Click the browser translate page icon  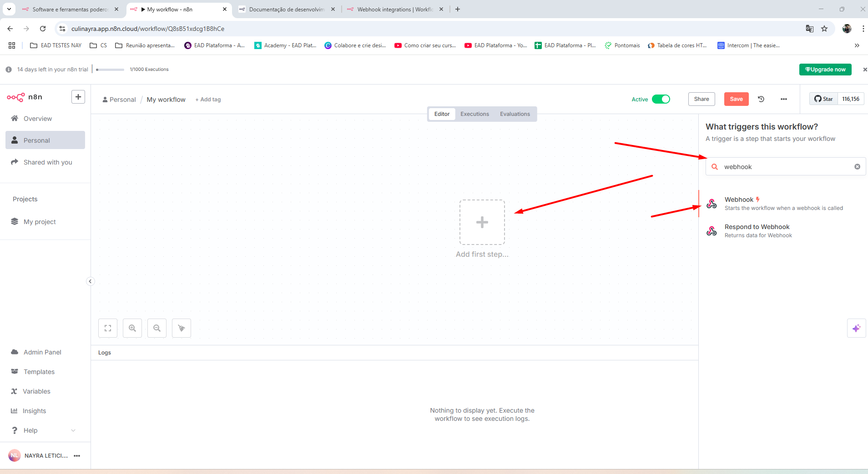click(810, 29)
